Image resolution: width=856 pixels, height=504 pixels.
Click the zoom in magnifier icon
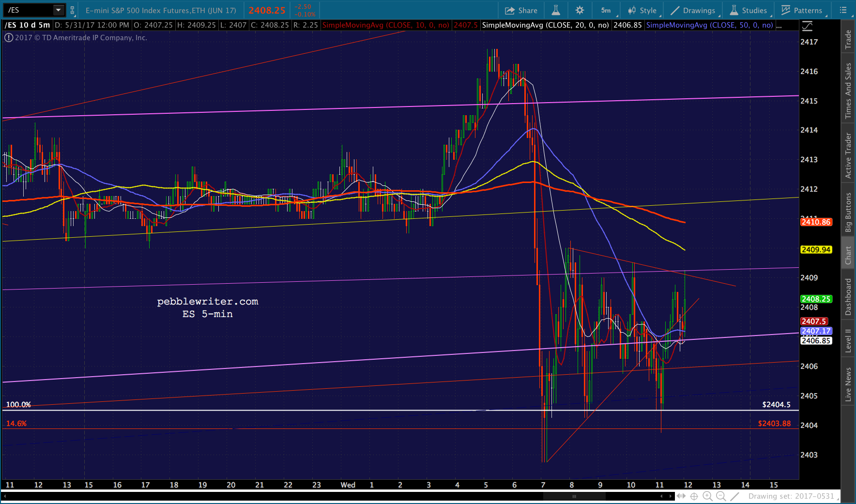click(x=707, y=496)
